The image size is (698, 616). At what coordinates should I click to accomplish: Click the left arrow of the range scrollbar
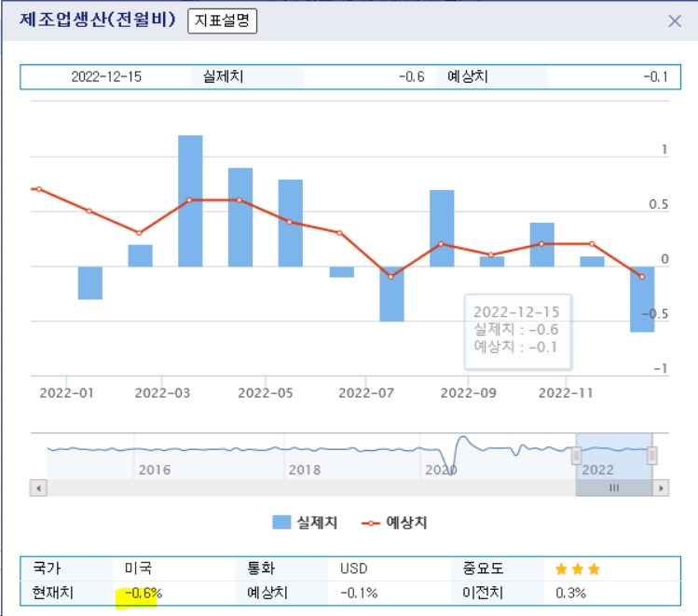39,488
